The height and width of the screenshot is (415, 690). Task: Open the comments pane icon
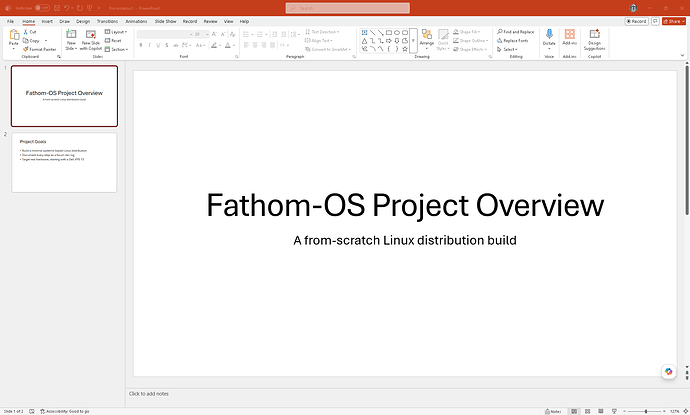pyautogui.click(x=655, y=21)
